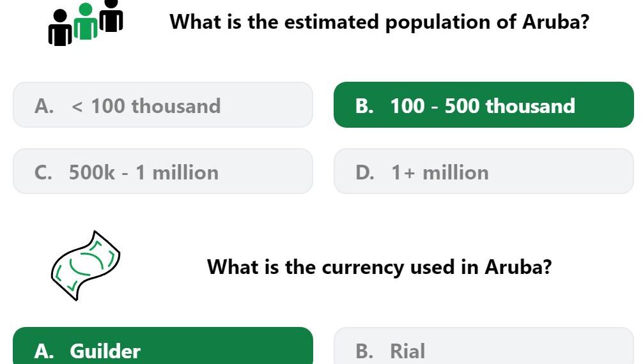Click the right black person figure
The width and height of the screenshot is (643, 364).
[111, 16]
